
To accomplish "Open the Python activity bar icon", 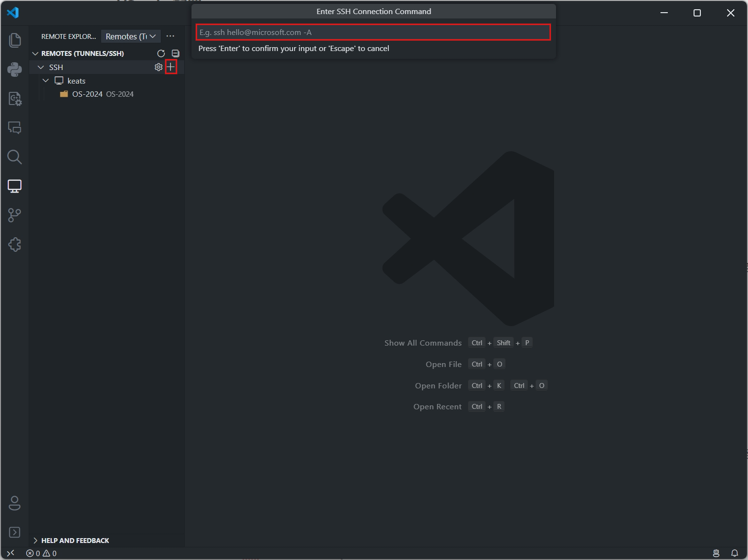I will click(x=15, y=69).
